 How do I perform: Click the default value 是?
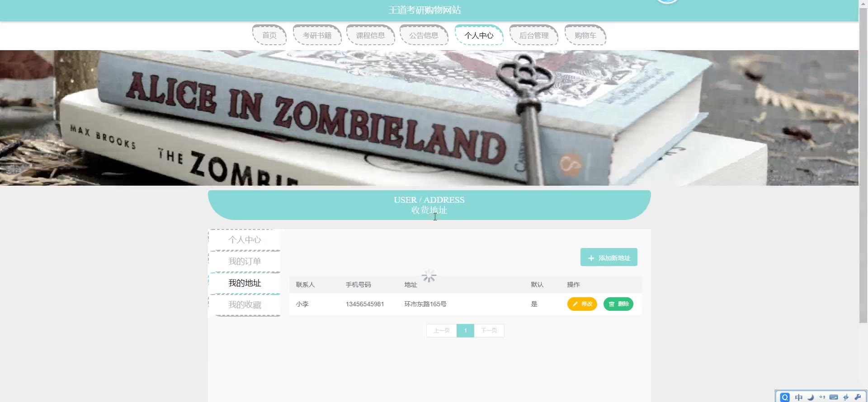pyautogui.click(x=534, y=304)
